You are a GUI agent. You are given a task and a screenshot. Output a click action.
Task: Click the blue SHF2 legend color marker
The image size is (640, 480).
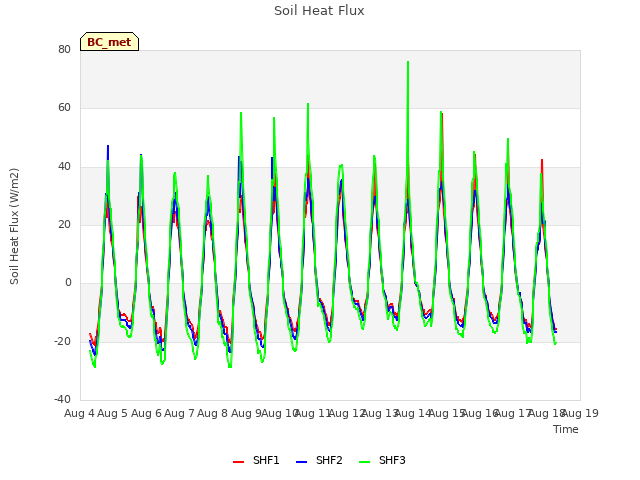301,462
